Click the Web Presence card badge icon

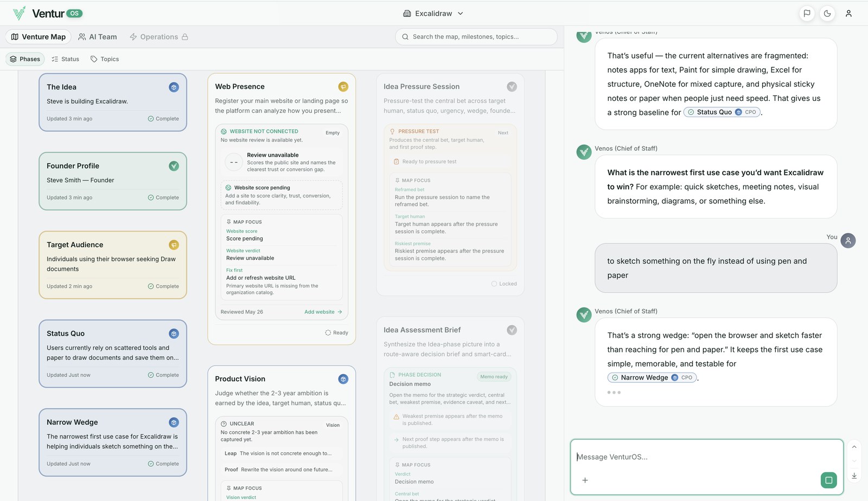pyautogui.click(x=343, y=87)
